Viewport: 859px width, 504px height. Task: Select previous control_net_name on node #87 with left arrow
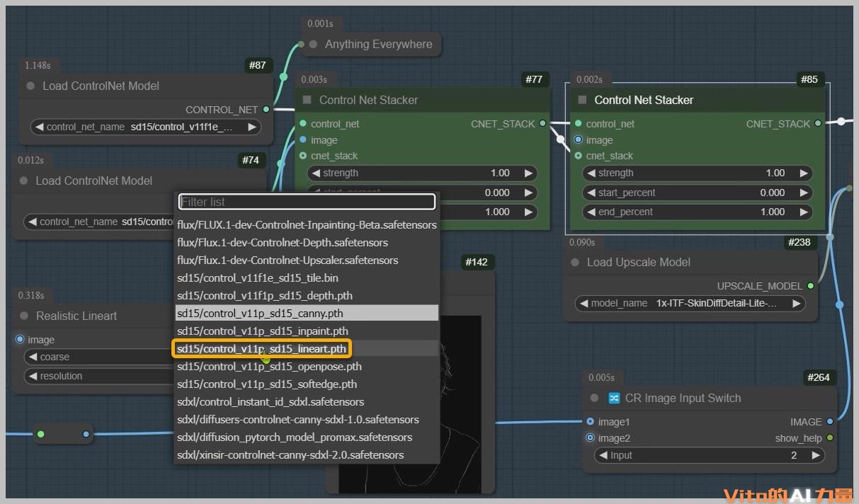point(39,127)
